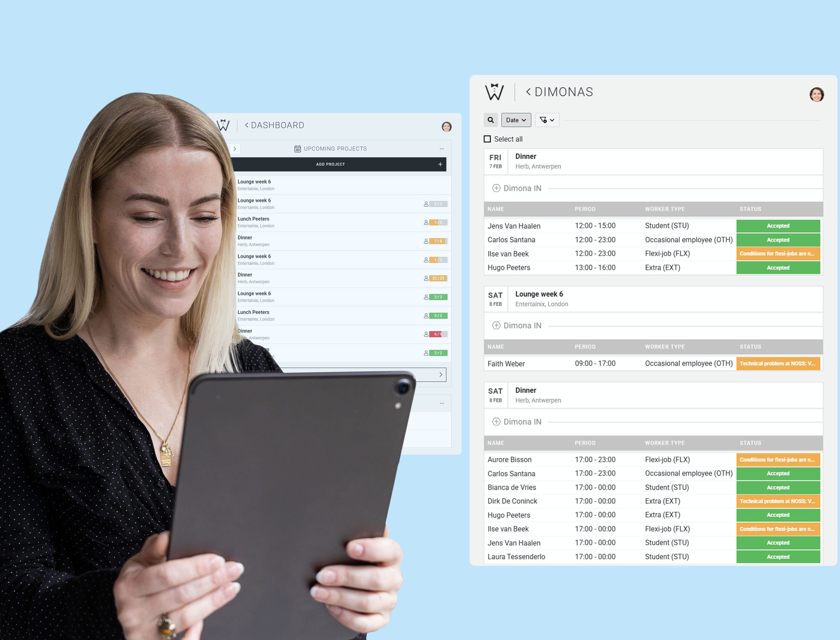The image size is (840, 640).
Task: Click the STATUS column header in Friday Dinner table
Action: tap(750, 209)
